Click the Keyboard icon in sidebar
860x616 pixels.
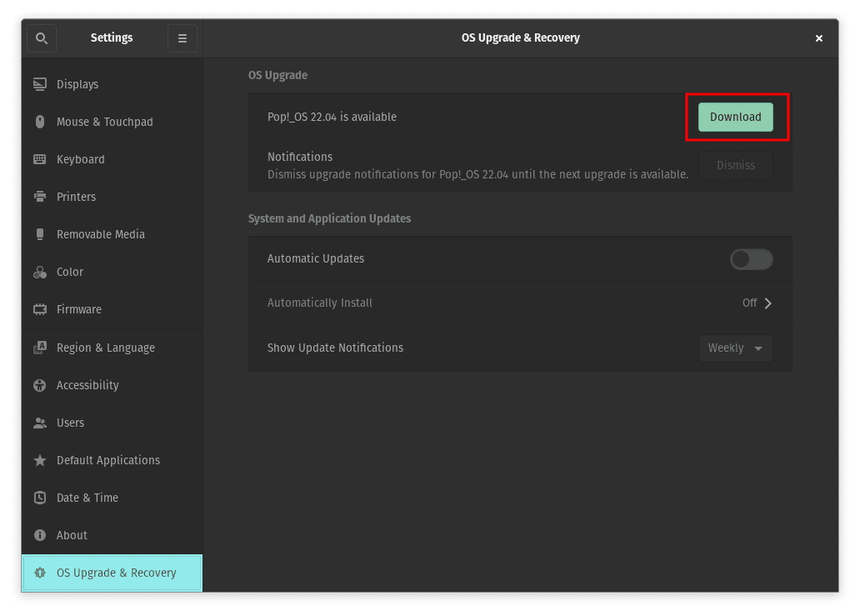[39, 159]
